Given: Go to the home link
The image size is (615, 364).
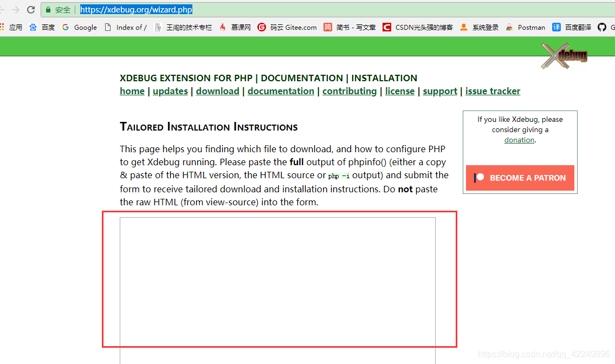Looking at the screenshot, I should (x=132, y=91).
